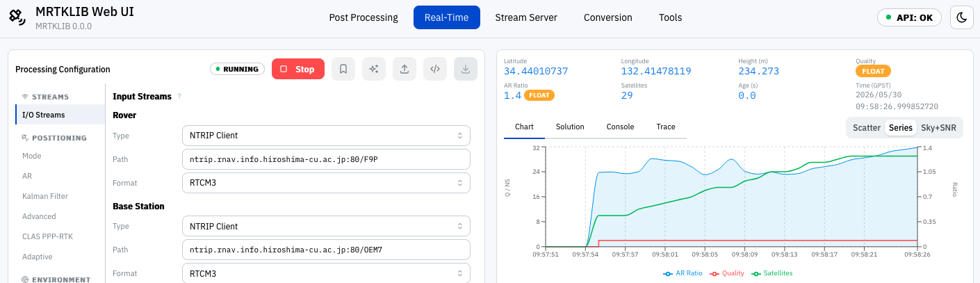
Task: Click the Height value 234.273
Action: [758, 71]
